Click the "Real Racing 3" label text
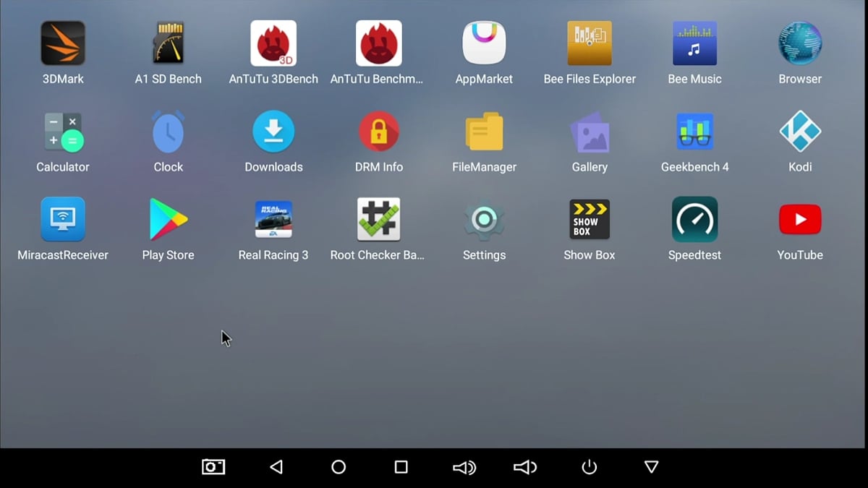The image size is (868, 488). 273,255
